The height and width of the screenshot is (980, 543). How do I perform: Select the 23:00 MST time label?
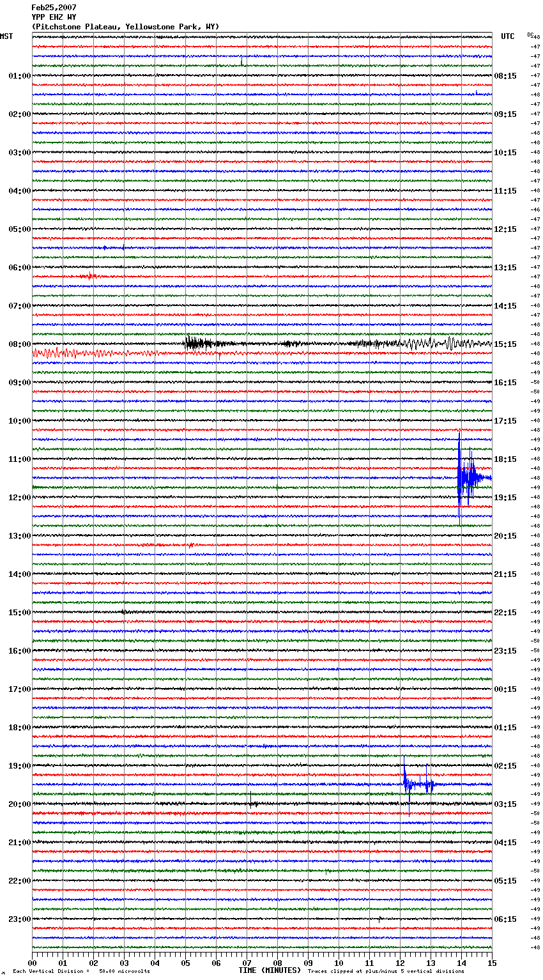20,919
